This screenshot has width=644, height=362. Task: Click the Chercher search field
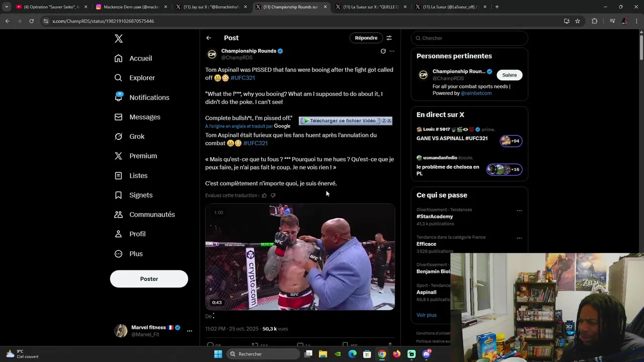469,38
